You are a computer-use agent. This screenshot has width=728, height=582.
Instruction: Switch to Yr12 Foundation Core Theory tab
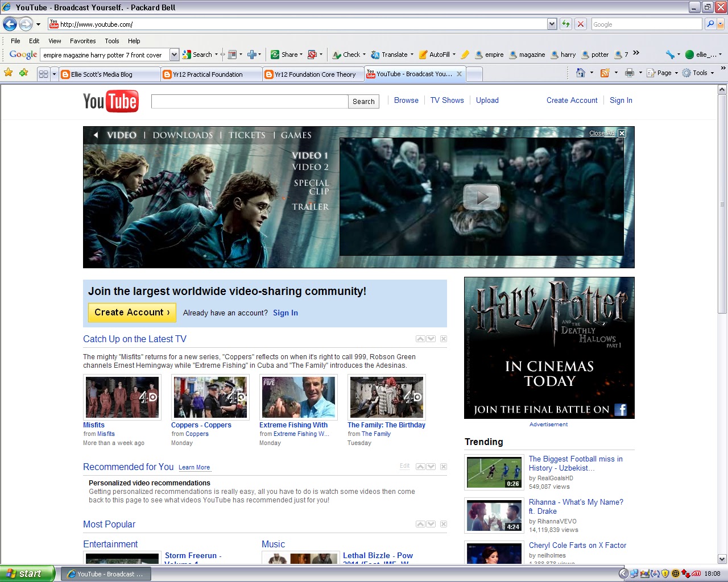point(313,74)
